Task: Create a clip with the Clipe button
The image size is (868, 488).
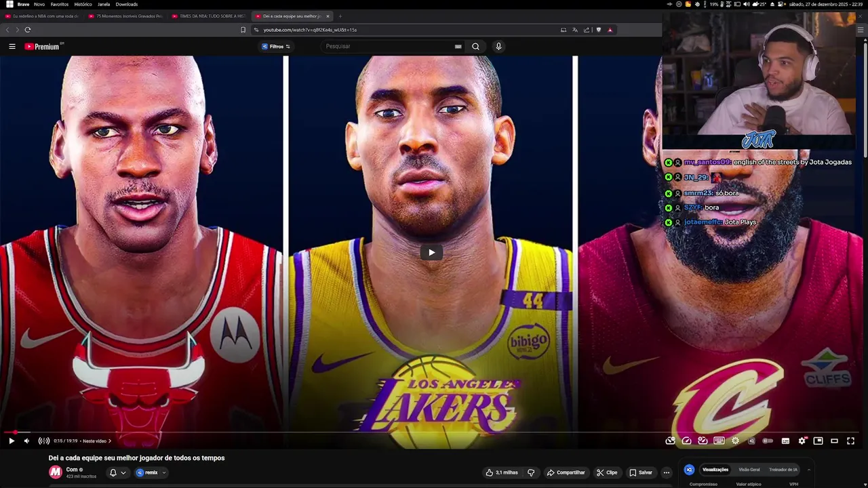Action: point(607,472)
